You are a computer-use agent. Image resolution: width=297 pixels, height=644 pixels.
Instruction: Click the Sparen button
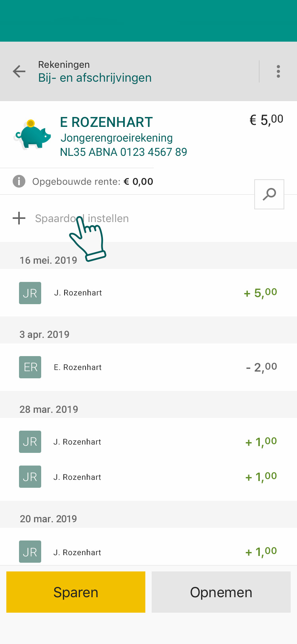tap(76, 592)
